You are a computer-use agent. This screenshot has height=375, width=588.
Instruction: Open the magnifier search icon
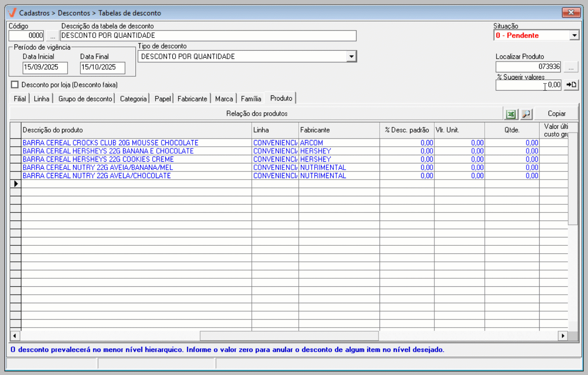point(526,114)
